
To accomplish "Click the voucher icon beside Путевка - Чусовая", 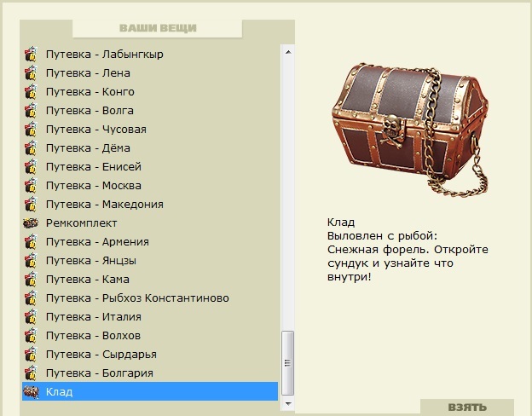I will pos(31,129).
